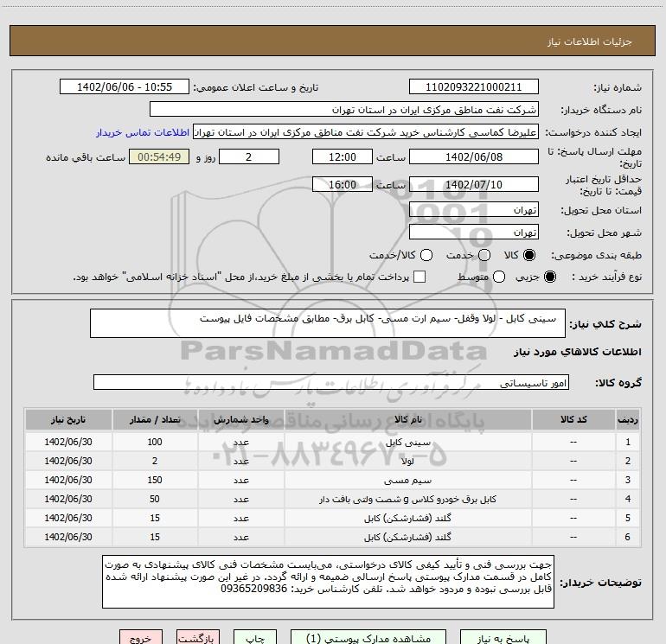This screenshot has width=666, height=644.
Task: Click the buyer notes text area
Action: pos(328,582)
